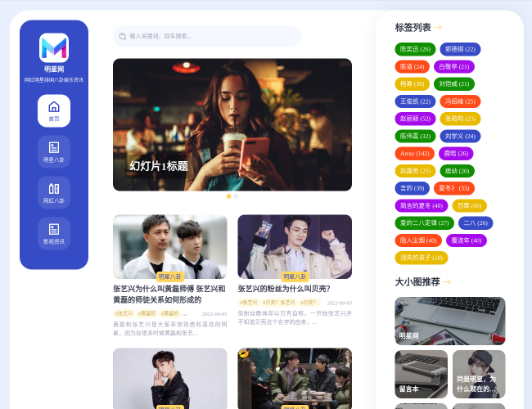
Task: Open 影视资讯 section from sidebar
Action: [54, 233]
